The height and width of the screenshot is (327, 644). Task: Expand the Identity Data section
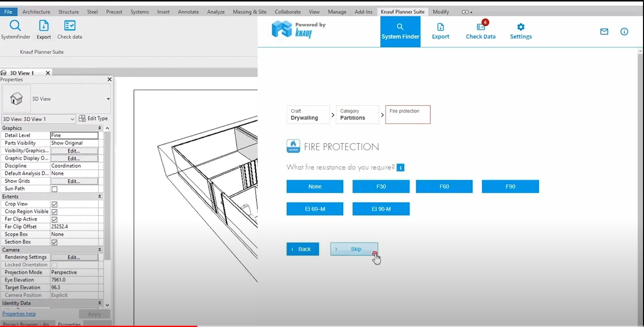pos(100,303)
